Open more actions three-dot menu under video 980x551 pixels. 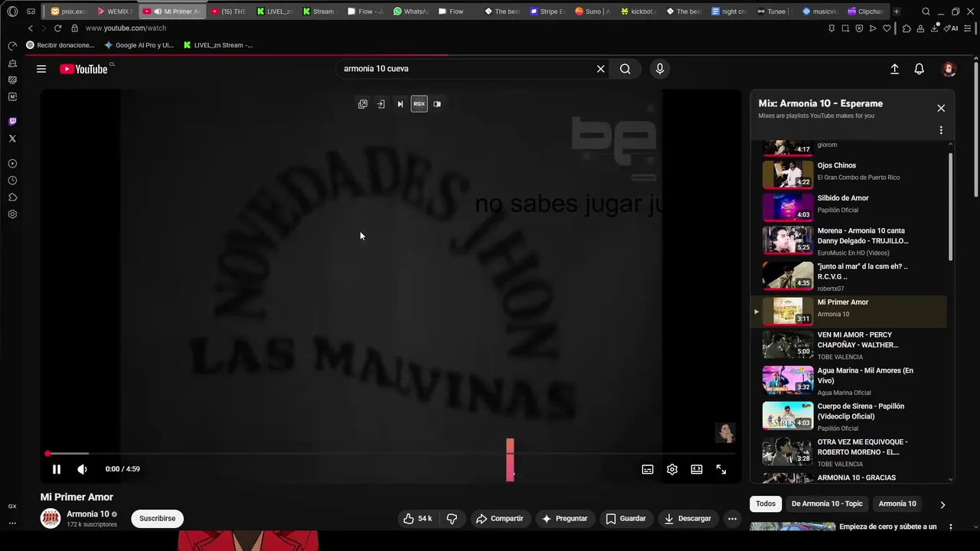[x=732, y=519]
